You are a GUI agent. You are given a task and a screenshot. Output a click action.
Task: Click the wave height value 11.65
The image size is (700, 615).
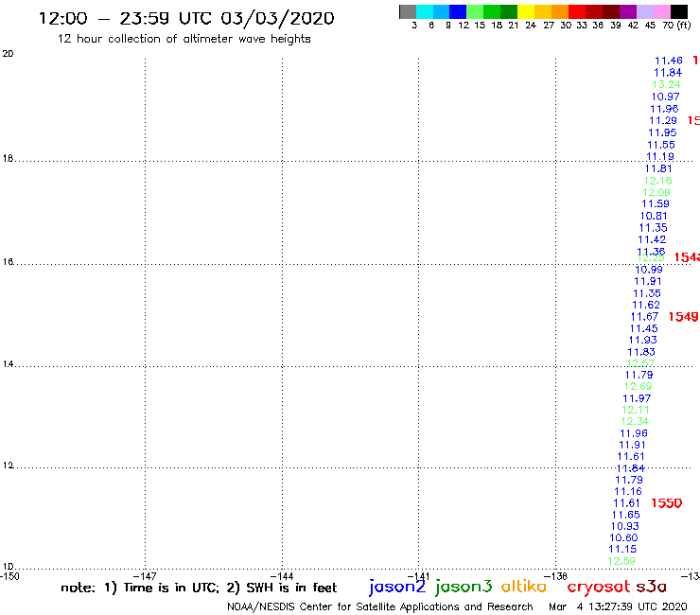[x=625, y=515]
